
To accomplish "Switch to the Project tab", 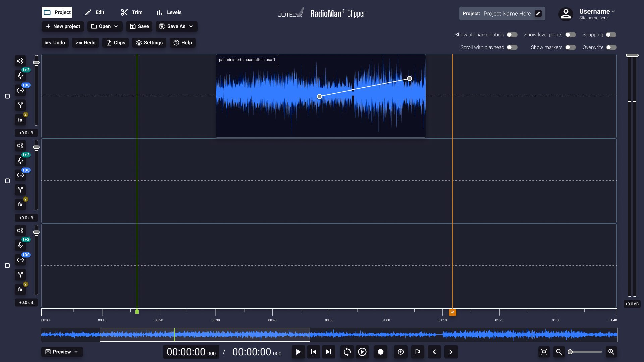I will click(x=57, y=12).
